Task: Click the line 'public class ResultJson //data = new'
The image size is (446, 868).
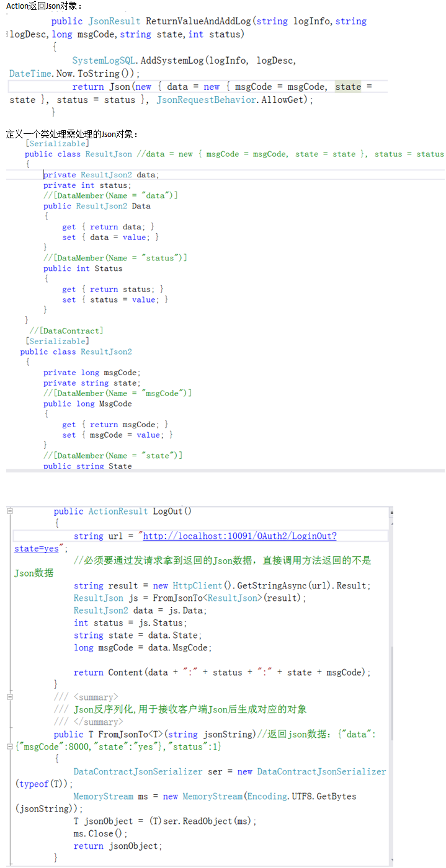Action: click(x=234, y=154)
